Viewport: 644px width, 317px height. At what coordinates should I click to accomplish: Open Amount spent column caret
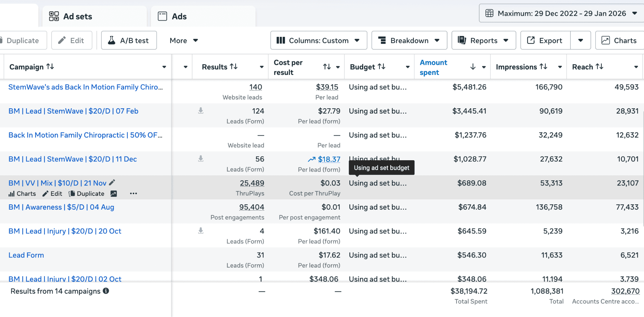click(484, 67)
